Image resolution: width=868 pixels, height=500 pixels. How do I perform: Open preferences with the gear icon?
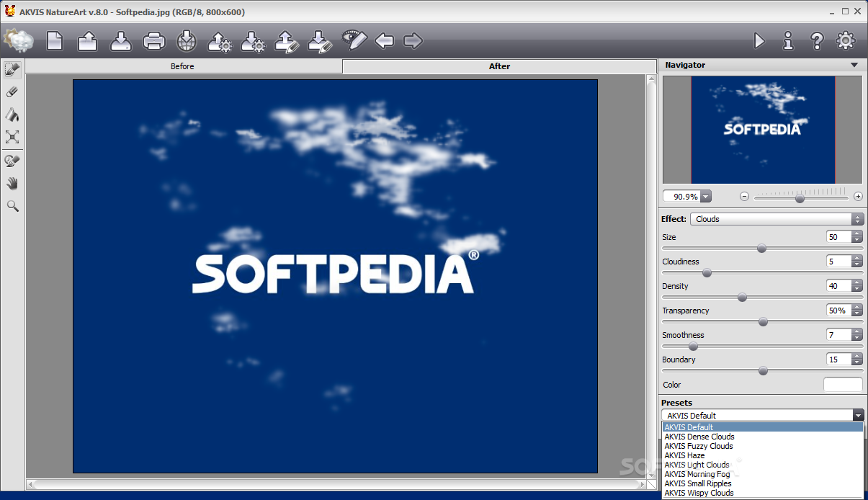coord(845,40)
